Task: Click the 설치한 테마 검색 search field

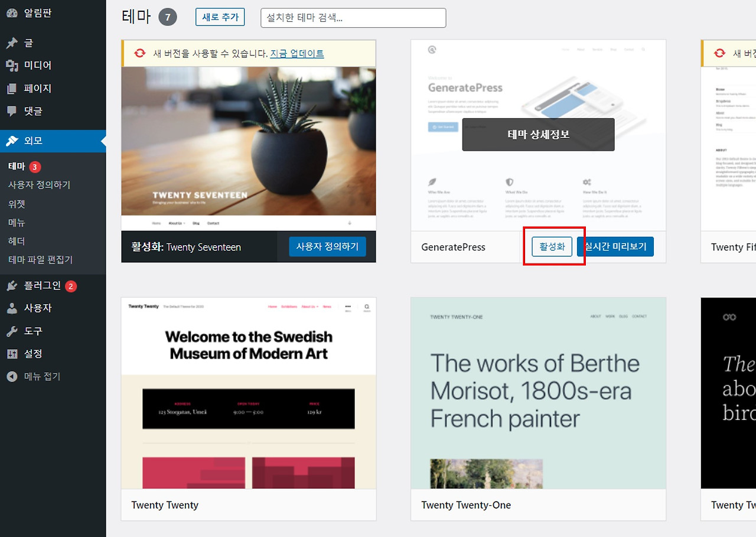Action: [353, 18]
